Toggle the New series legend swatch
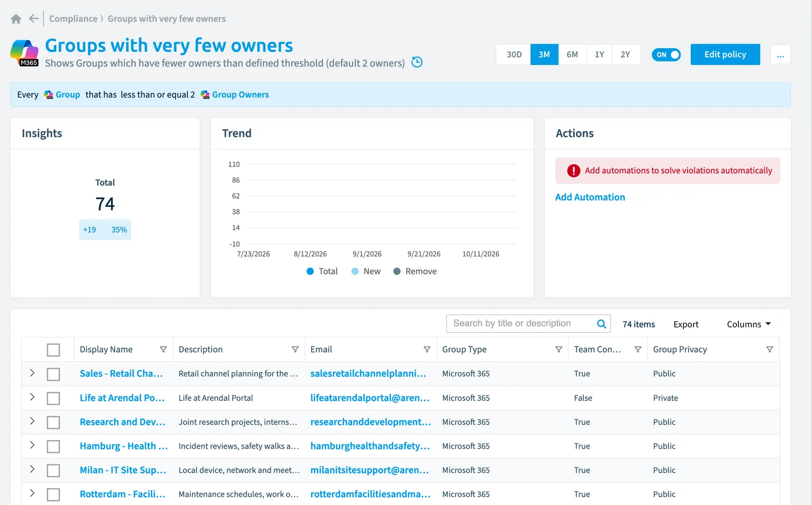The height and width of the screenshot is (505, 812). [x=355, y=272]
